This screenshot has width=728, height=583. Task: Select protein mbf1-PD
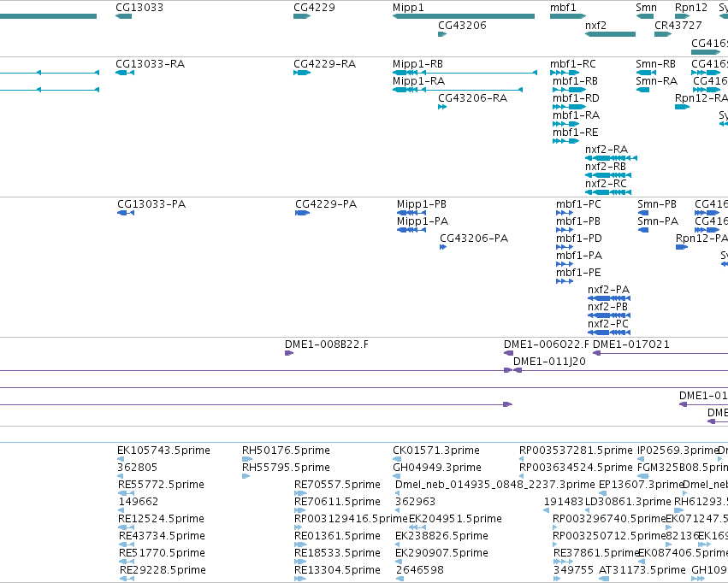[x=565, y=247]
